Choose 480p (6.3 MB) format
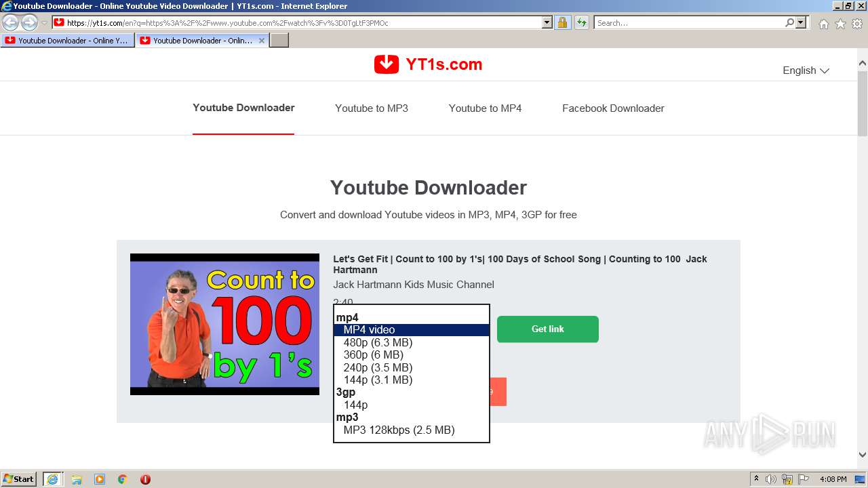Viewport: 868px width, 488px height. (412, 342)
